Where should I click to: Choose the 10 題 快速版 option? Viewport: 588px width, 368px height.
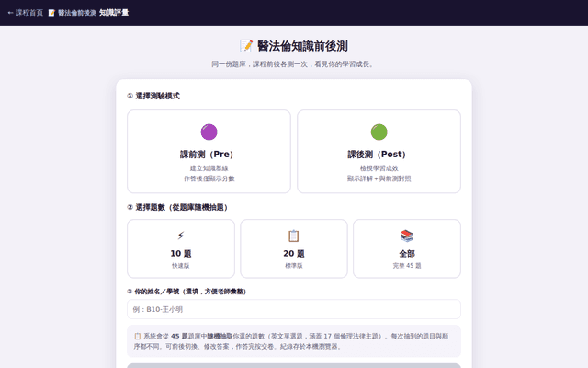[181, 248]
